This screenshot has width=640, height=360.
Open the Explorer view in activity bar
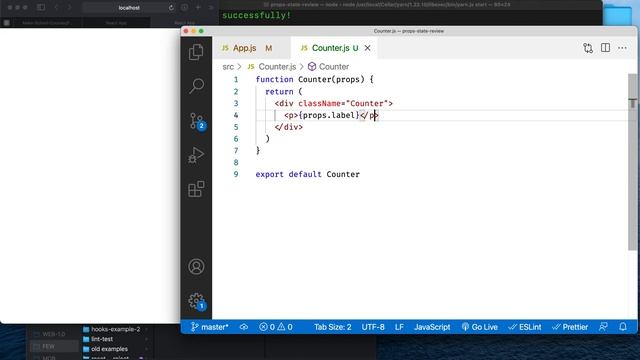pyautogui.click(x=196, y=52)
